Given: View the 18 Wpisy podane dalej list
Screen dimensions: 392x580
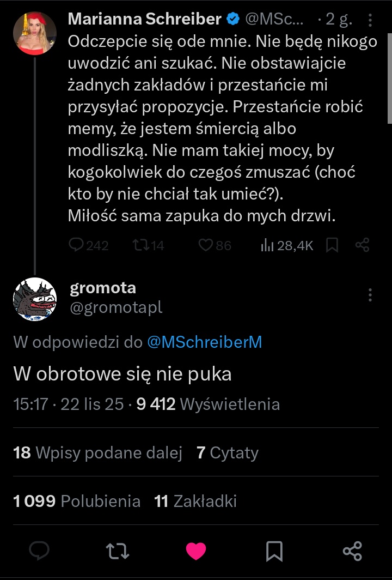Looking at the screenshot, I should pos(98,453).
